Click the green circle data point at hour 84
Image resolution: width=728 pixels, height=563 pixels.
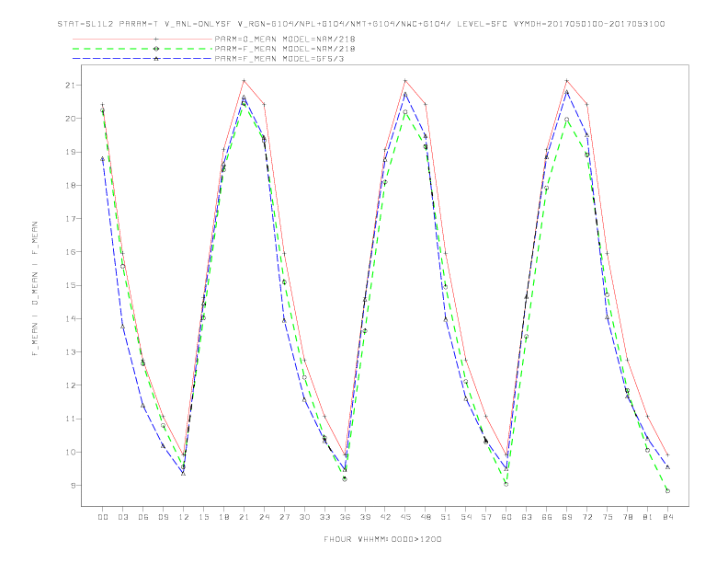click(x=667, y=490)
